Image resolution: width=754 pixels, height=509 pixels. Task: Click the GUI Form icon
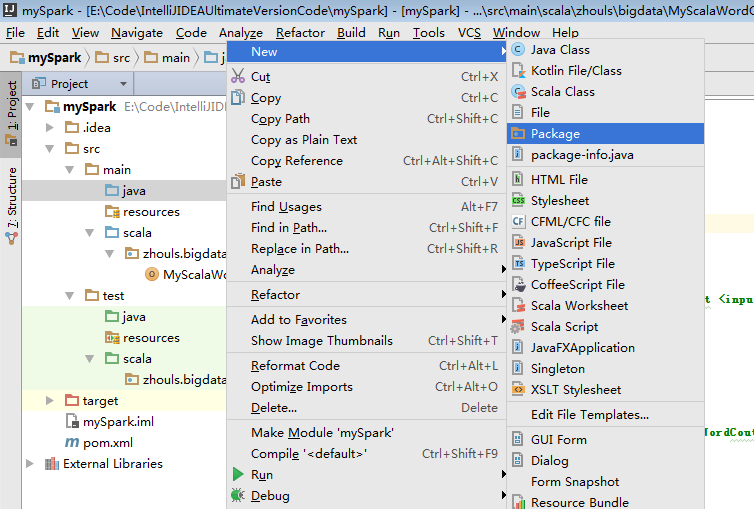(x=517, y=439)
